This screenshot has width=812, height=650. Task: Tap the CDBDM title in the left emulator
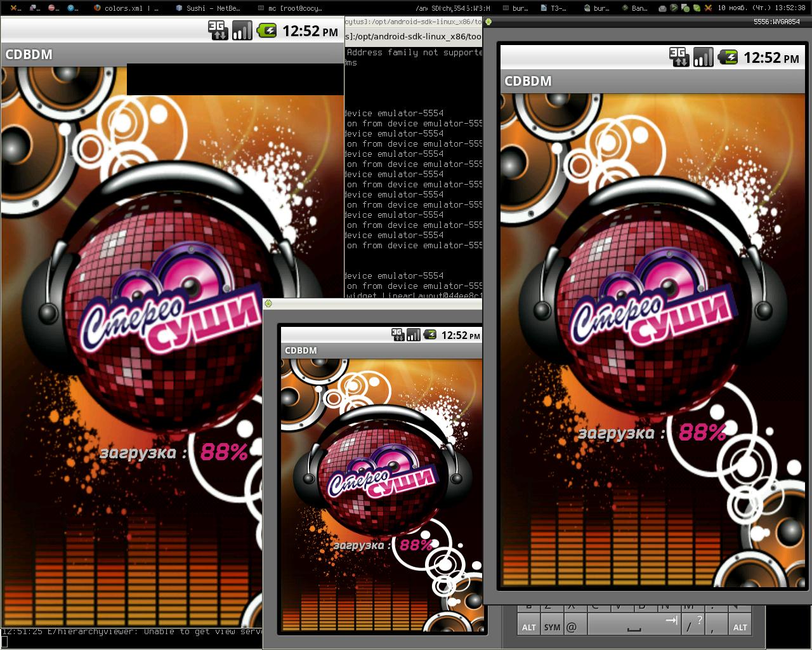[x=29, y=54]
